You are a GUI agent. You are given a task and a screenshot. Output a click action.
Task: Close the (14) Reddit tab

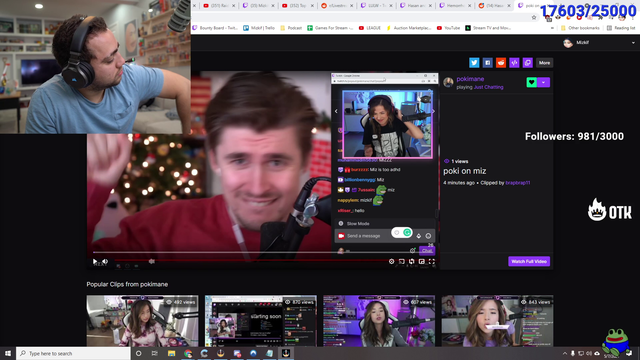509,6
